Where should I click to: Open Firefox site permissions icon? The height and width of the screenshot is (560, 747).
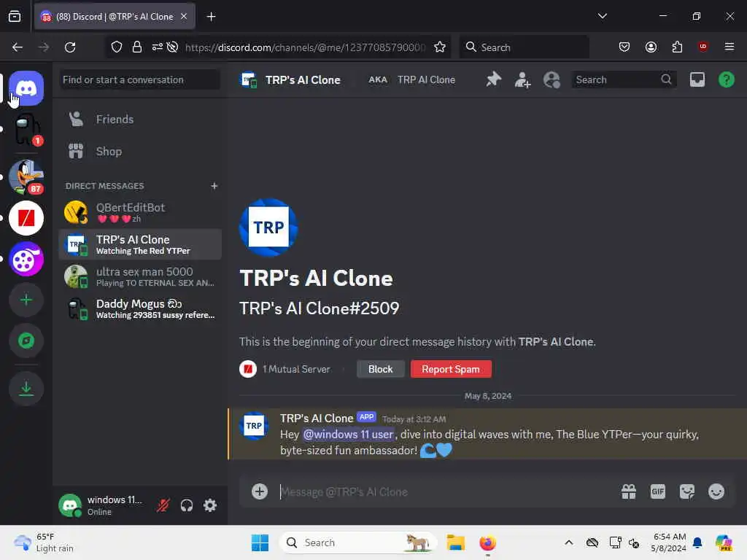158,47
